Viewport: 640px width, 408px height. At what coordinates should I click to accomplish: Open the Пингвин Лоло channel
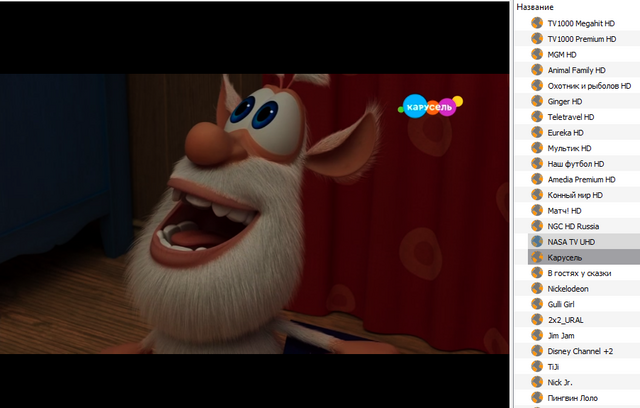572,398
